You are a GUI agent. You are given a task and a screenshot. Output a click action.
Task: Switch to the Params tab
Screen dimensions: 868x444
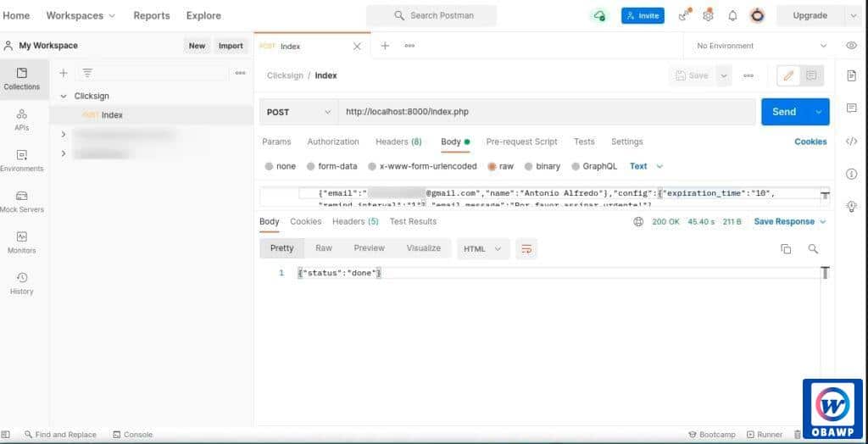click(276, 142)
